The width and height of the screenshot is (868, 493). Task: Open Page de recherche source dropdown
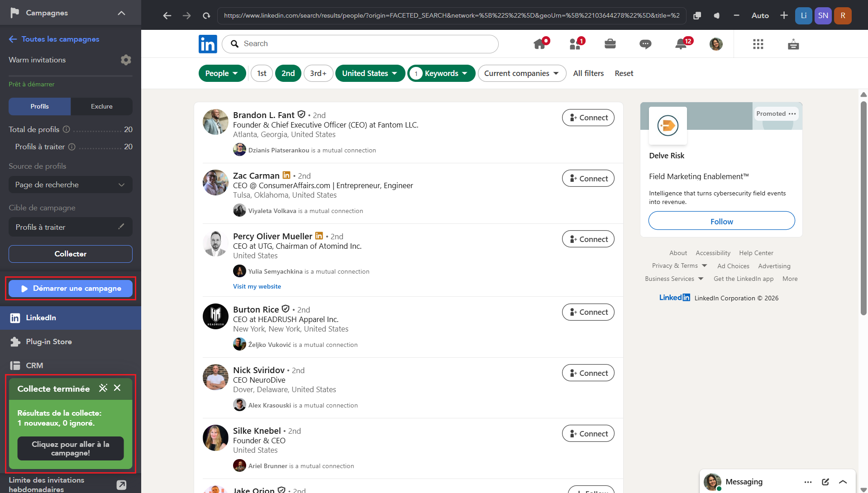click(71, 185)
